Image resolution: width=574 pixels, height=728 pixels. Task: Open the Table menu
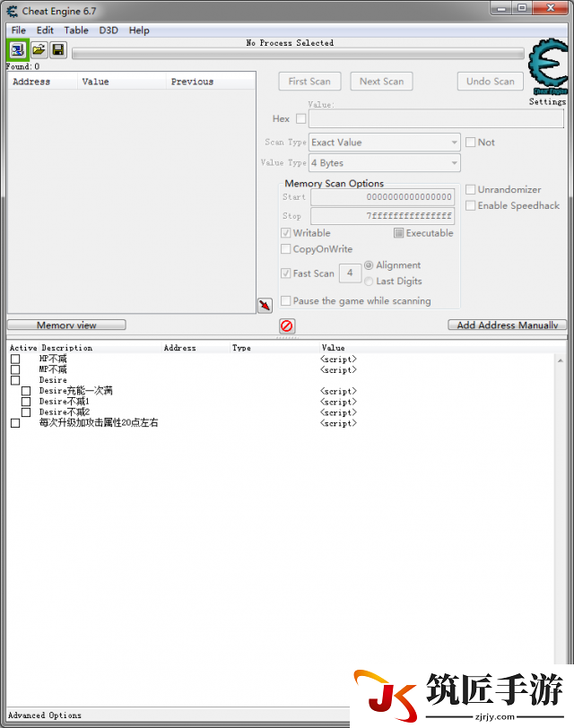pyautogui.click(x=76, y=30)
